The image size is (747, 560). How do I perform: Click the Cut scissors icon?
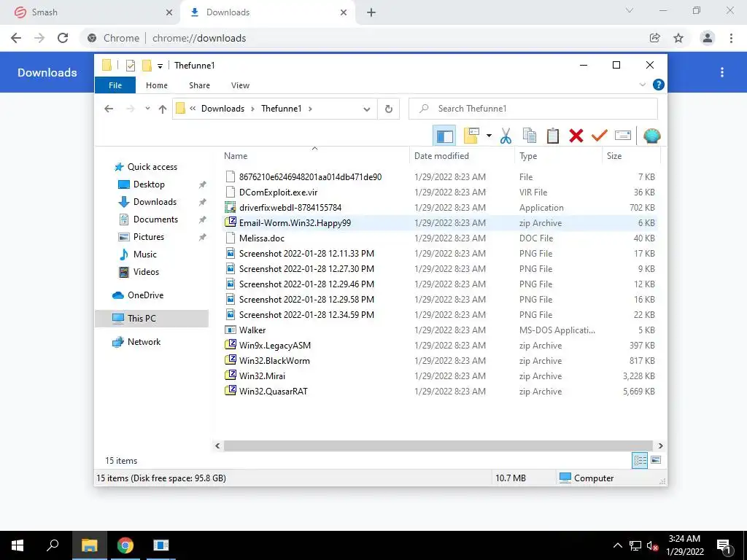point(506,136)
